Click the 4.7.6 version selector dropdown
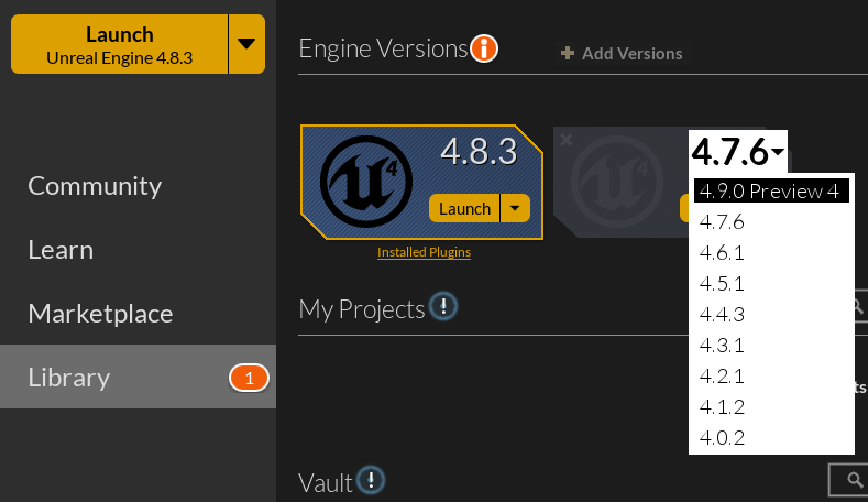The image size is (868, 502). tap(738, 151)
